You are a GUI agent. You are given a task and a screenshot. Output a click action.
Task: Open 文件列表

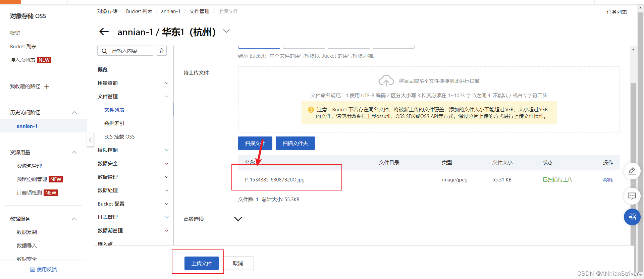[114, 110]
